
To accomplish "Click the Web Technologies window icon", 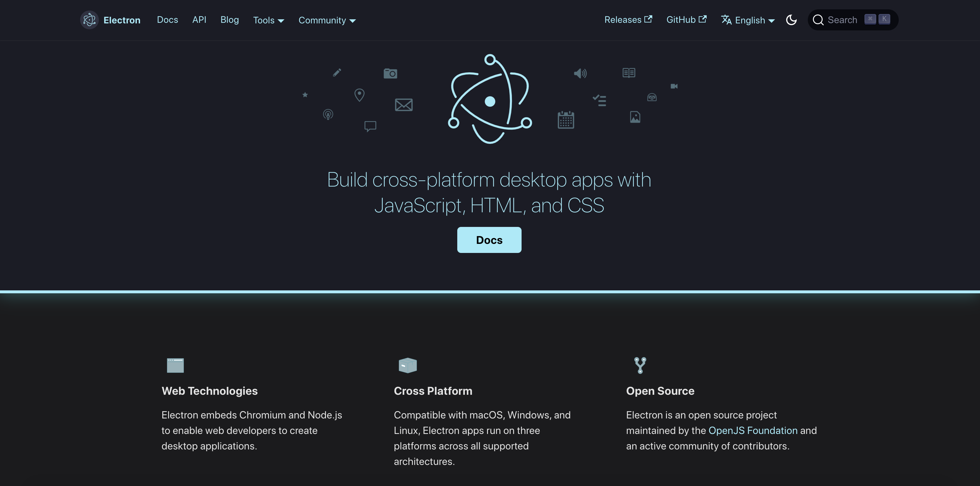I will (175, 365).
